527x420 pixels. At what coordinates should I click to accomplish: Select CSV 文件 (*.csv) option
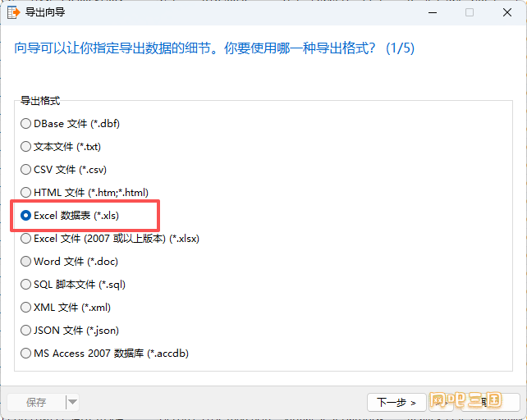63,169
